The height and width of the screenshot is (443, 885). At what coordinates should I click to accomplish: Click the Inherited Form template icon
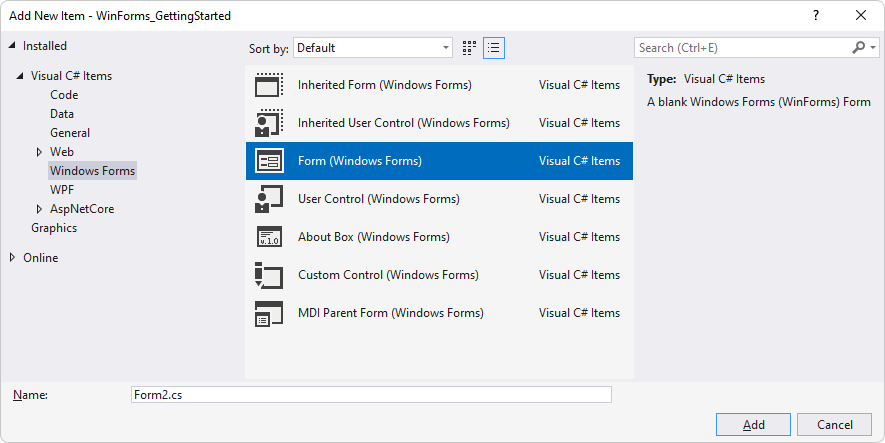click(270, 85)
